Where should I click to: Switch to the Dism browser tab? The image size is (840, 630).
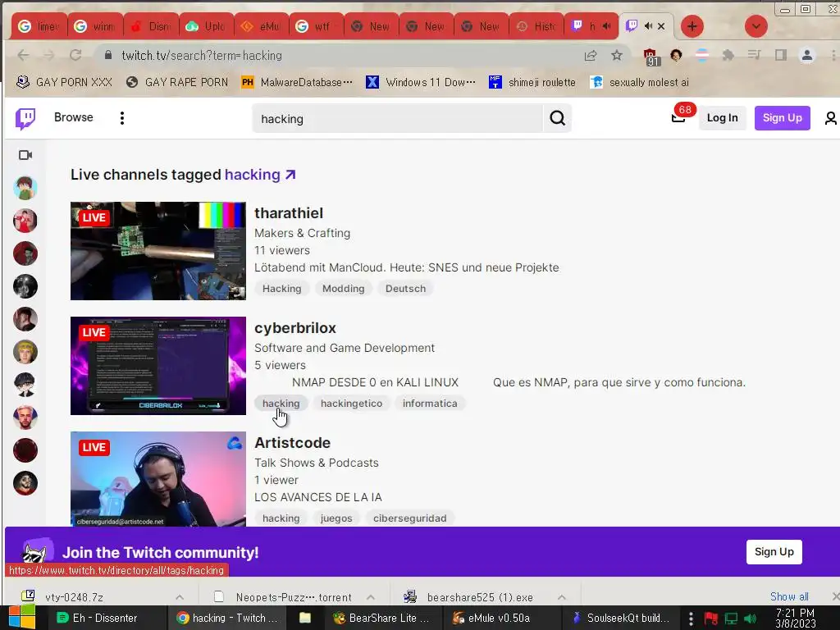(x=151, y=26)
